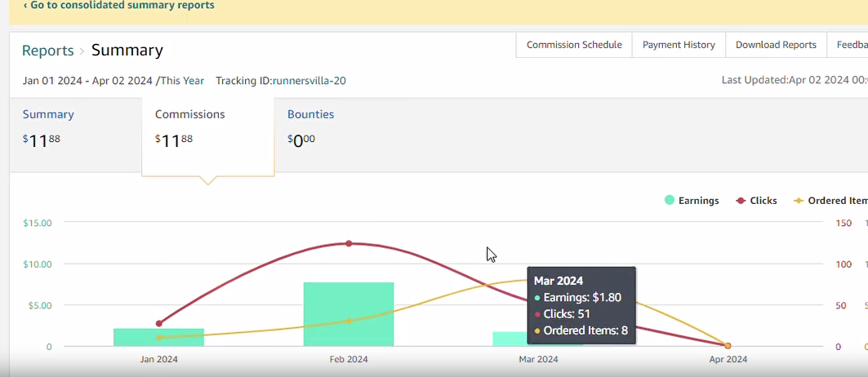Viewport: 868px width, 377px height.
Task: Click the Mar 2024 earnings bar
Action: (510, 339)
